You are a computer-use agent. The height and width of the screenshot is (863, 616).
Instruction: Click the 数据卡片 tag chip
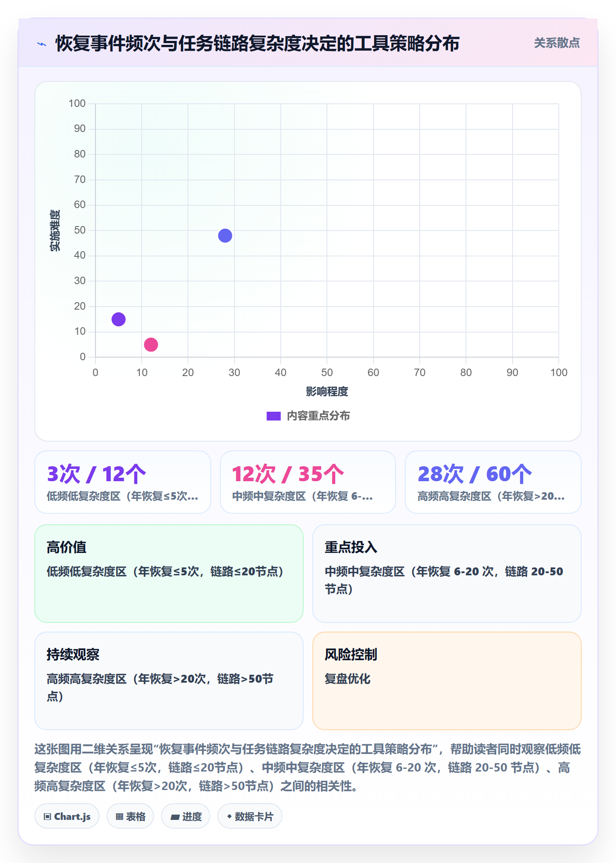tap(250, 816)
